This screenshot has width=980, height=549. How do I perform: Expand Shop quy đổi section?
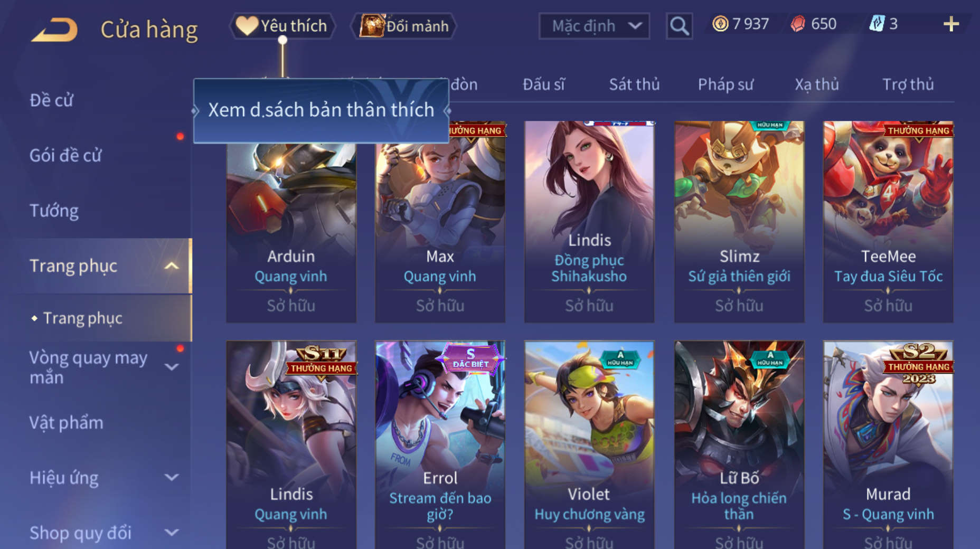[171, 533]
